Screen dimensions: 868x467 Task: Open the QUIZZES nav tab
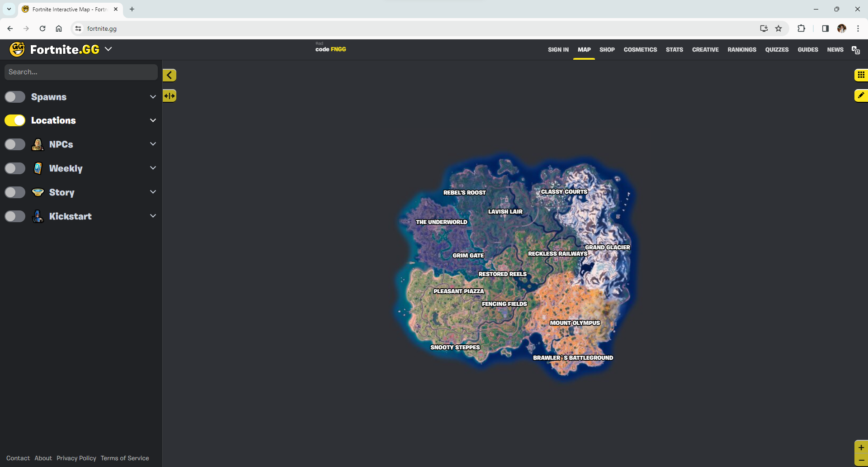coord(777,50)
